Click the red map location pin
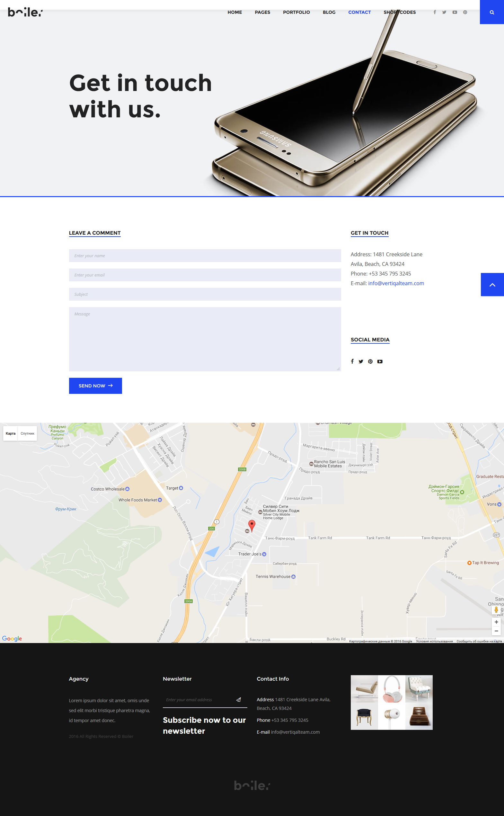The height and width of the screenshot is (816, 504). 252,525
